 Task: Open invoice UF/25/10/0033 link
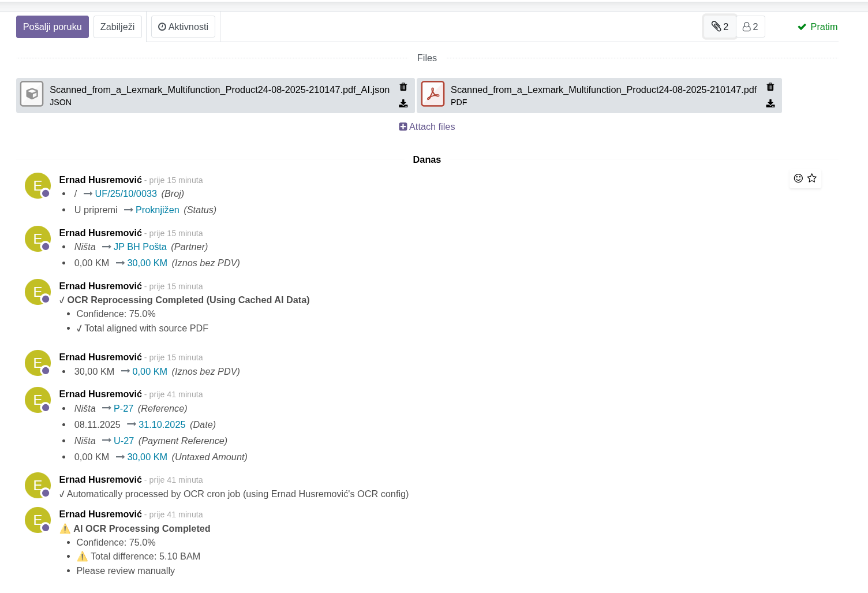pyautogui.click(x=126, y=193)
